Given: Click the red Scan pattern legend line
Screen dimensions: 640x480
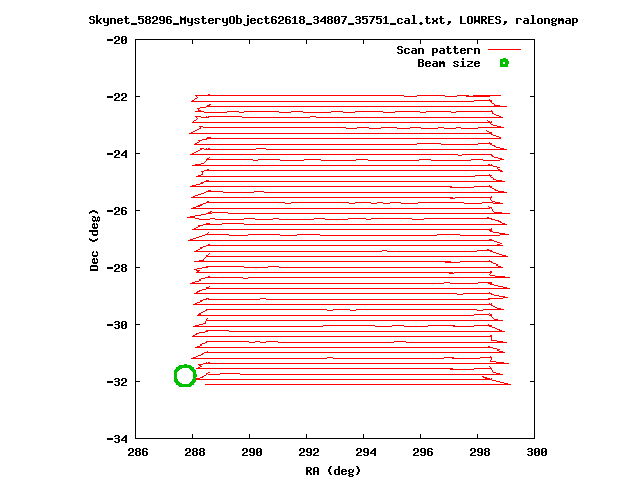Looking at the screenshot, I should (504, 50).
